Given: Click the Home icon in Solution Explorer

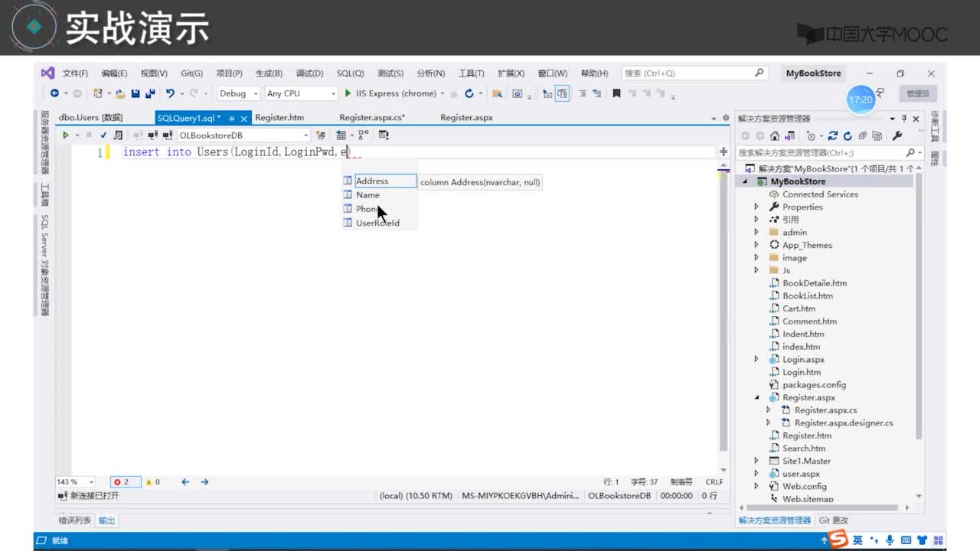Looking at the screenshot, I should click(x=775, y=136).
